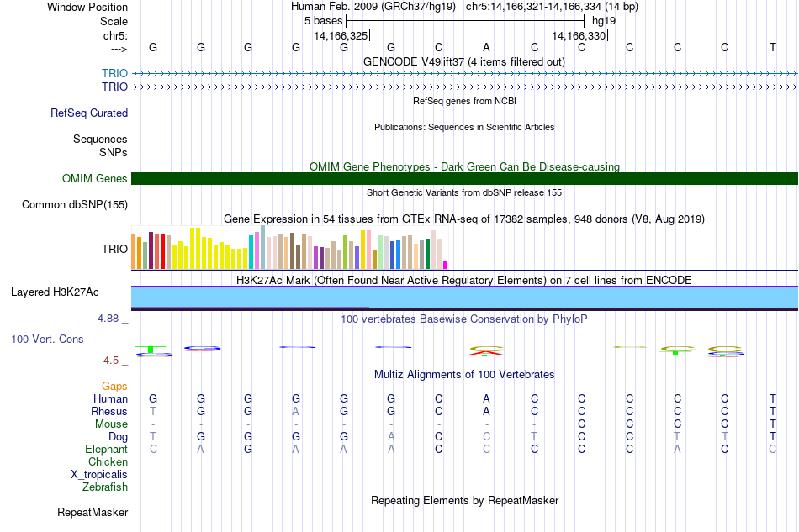Select the Chicken species label

108,461
